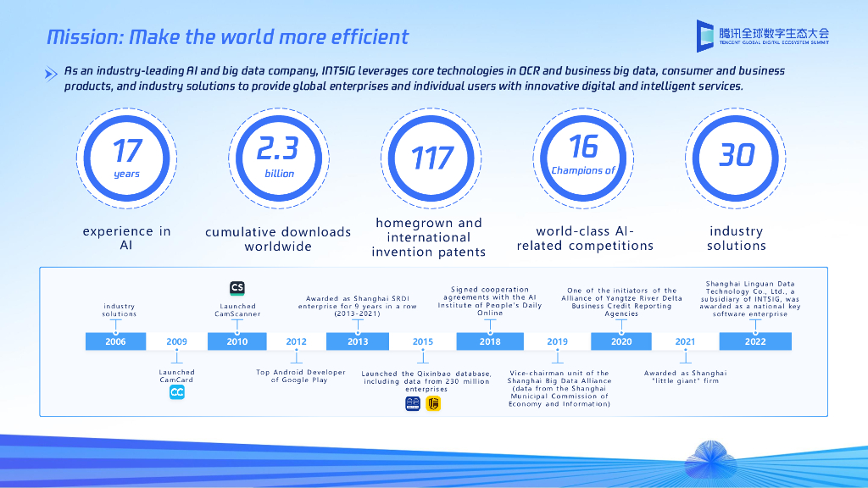The height and width of the screenshot is (488, 868).
Task: Click the dark blue Qixinbao app icon
Action: click(x=413, y=404)
